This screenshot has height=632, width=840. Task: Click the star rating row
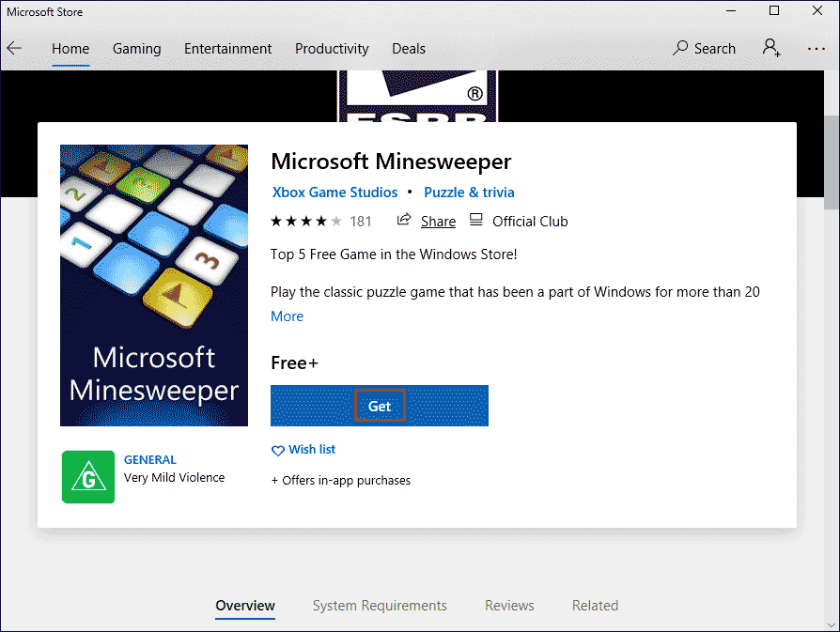pos(306,222)
